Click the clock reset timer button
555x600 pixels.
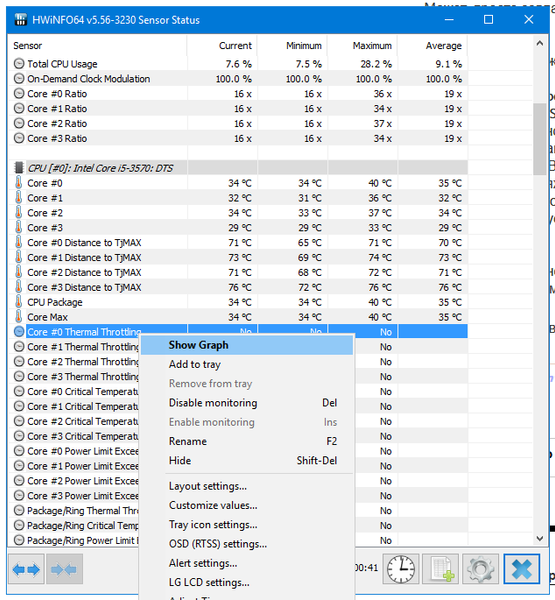click(x=401, y=569)
